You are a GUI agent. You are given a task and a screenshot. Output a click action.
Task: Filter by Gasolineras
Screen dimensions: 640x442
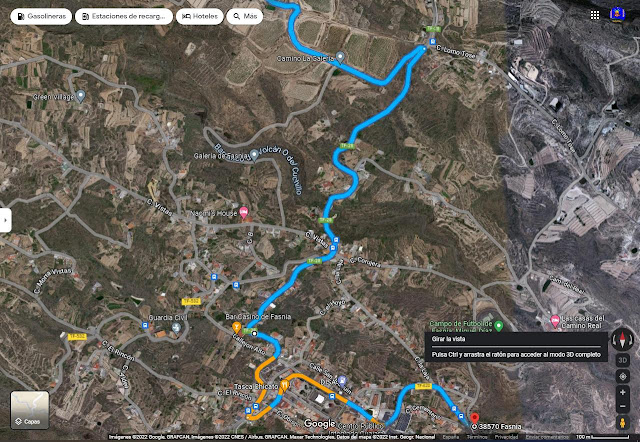[41, 16]
